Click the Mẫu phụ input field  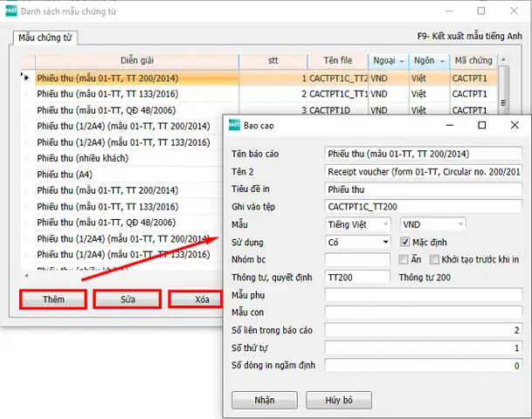(423, 295)
